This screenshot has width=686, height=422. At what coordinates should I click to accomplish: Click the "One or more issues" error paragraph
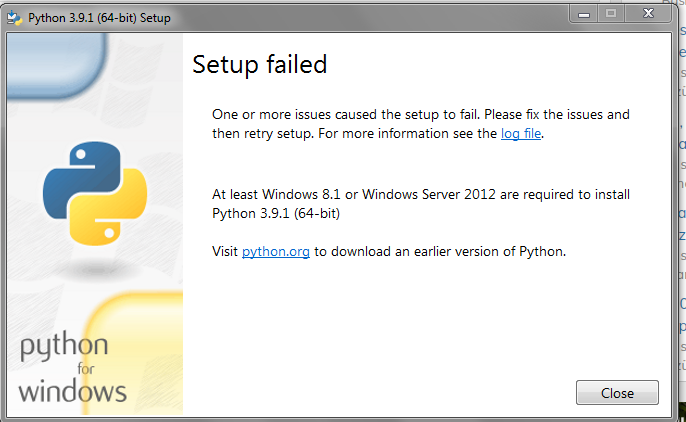(x=421, y=124)
